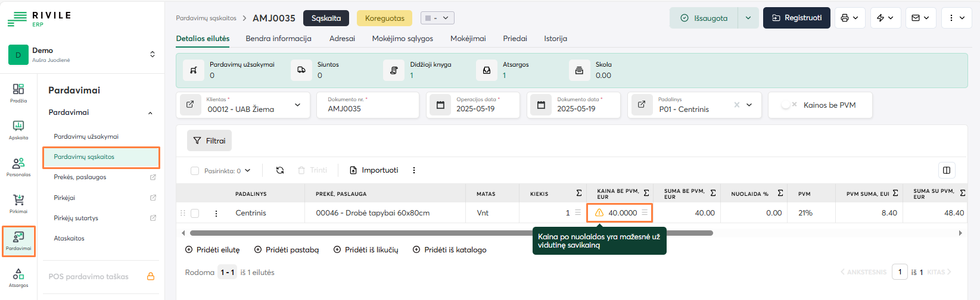Screen dimensions: 980x300
Task: Open the column layout icon above the table
Action: pos(946,170)
